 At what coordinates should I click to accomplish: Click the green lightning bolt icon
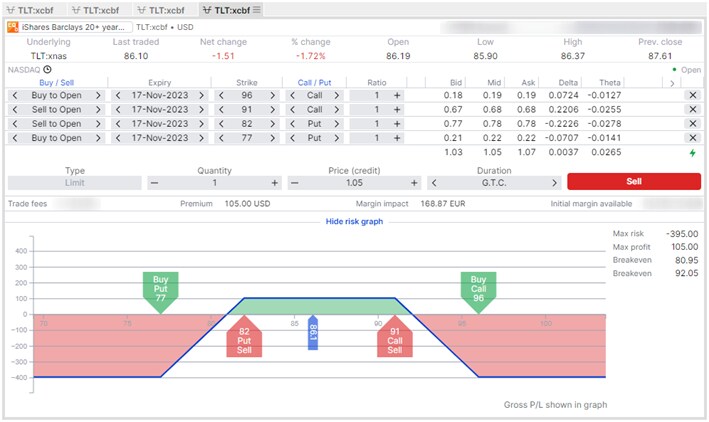pos(693,153)
